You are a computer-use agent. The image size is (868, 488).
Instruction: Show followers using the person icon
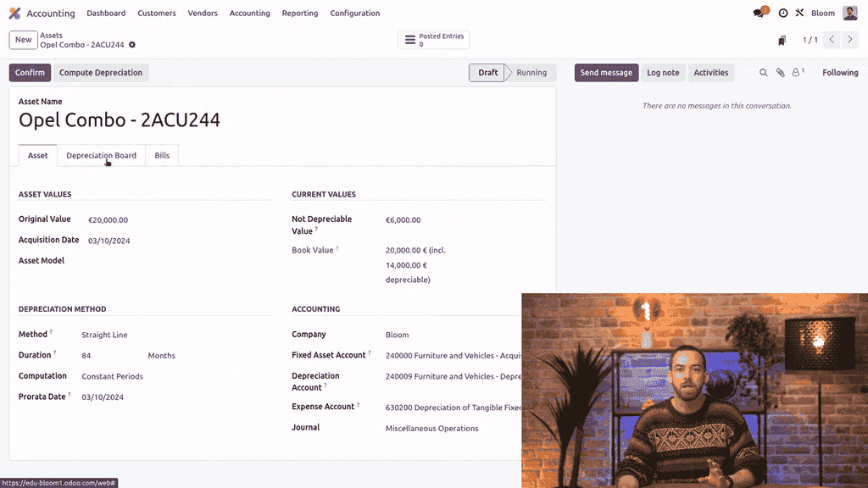tap(797, 73)
